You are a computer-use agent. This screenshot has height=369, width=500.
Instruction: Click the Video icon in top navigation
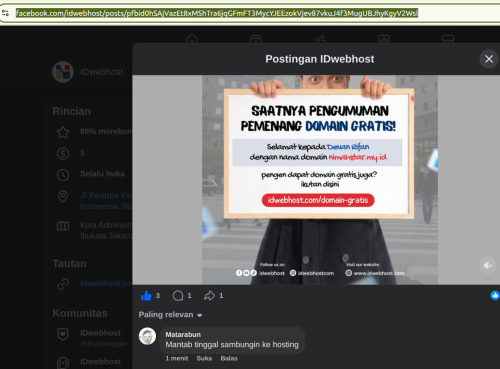(256, 39)
